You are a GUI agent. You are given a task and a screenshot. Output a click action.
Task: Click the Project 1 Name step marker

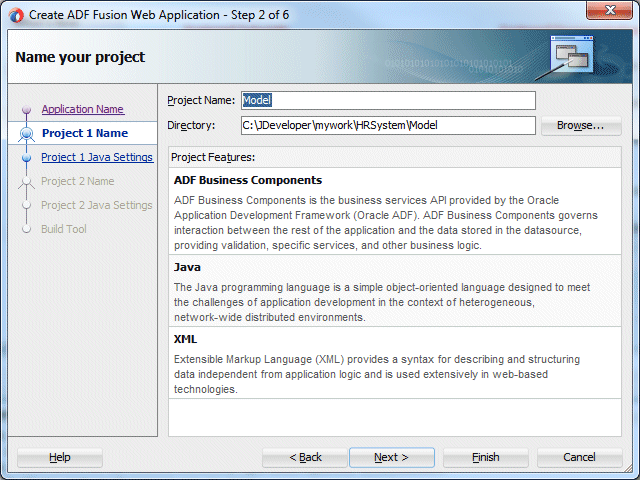point(27,133)
